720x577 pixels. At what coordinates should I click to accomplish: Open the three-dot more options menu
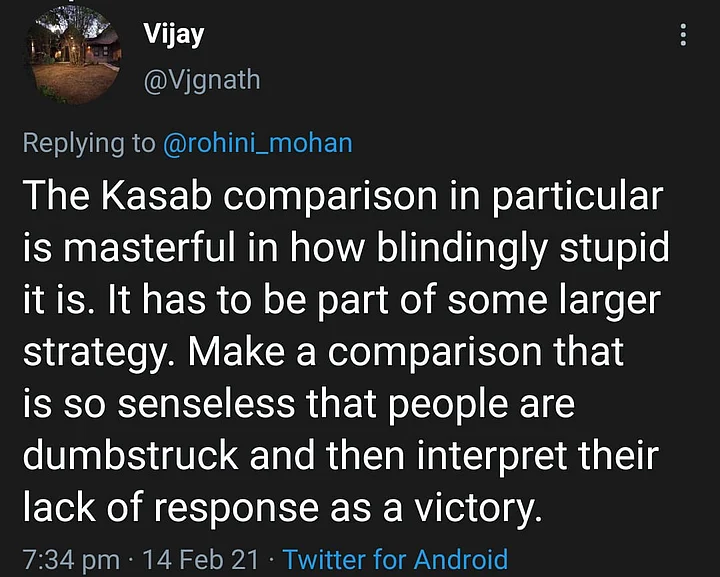point(683,34)
